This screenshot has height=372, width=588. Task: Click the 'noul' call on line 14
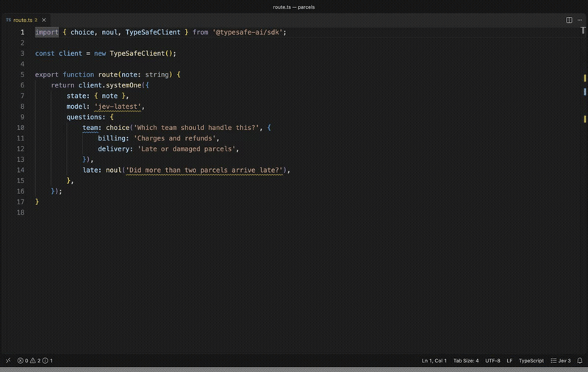(x=114, y=170)
